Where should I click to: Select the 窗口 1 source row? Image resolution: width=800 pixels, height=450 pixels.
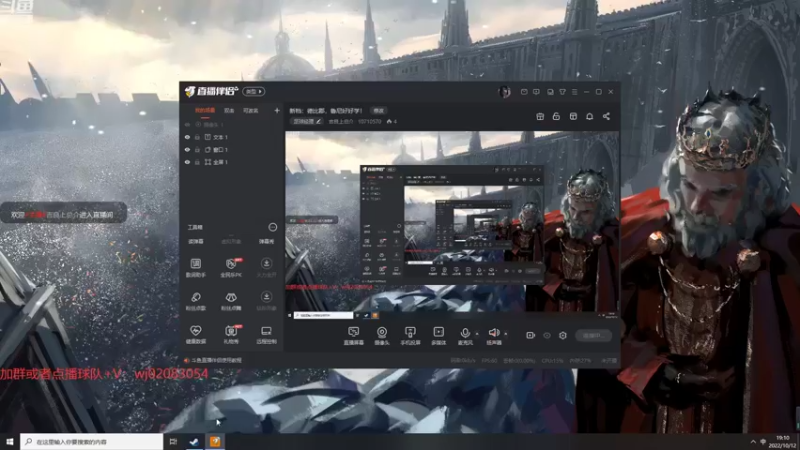[232, 149]
